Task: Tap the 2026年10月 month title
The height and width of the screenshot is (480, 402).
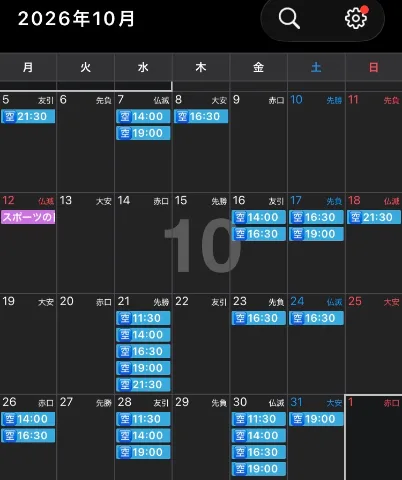Action: pos(76,19)
